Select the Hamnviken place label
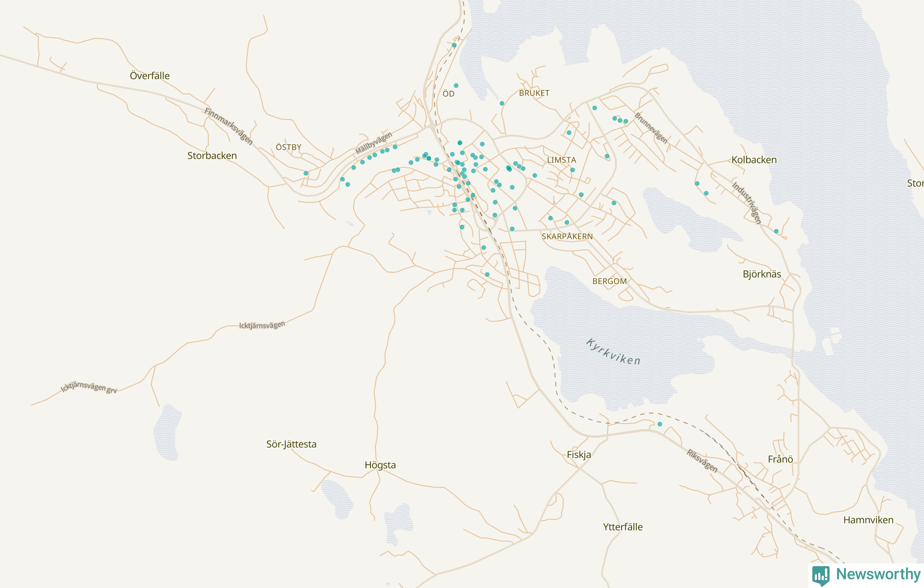 point(868,520)
